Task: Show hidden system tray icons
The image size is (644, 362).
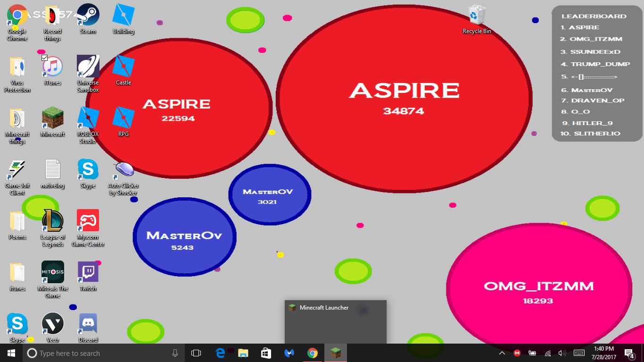Action: click(502, 353)
